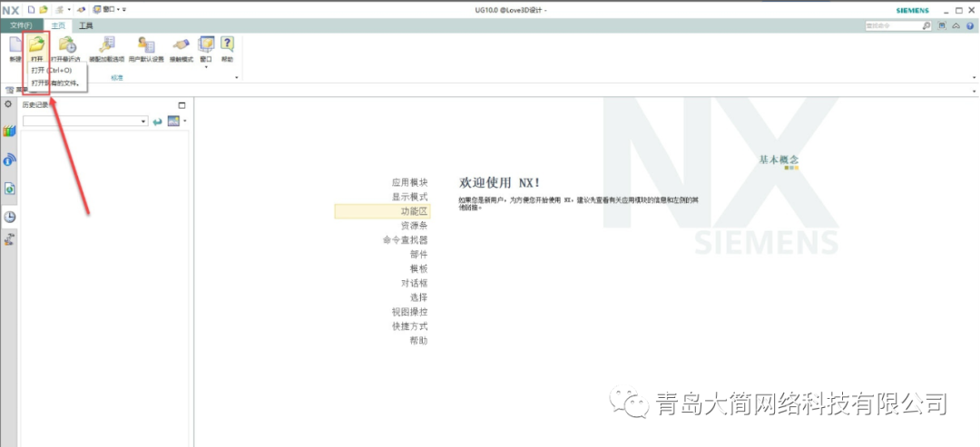980x447 pixels.
Task: Click the Open folder icon in the quick access toolbar
Action: click(44, 10)
